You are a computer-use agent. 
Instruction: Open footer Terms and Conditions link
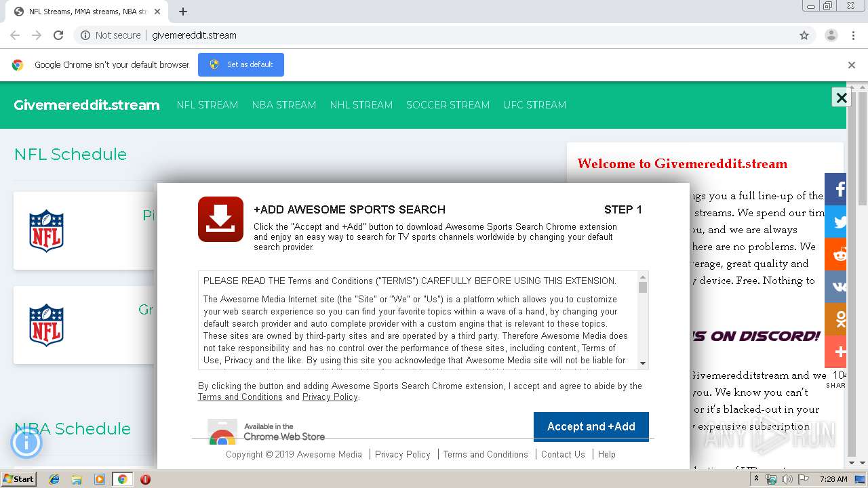[x=486, y=454]
